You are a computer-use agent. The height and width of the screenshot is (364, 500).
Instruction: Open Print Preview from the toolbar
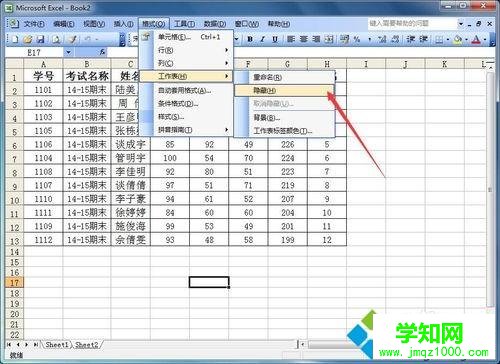click(56, 40)
